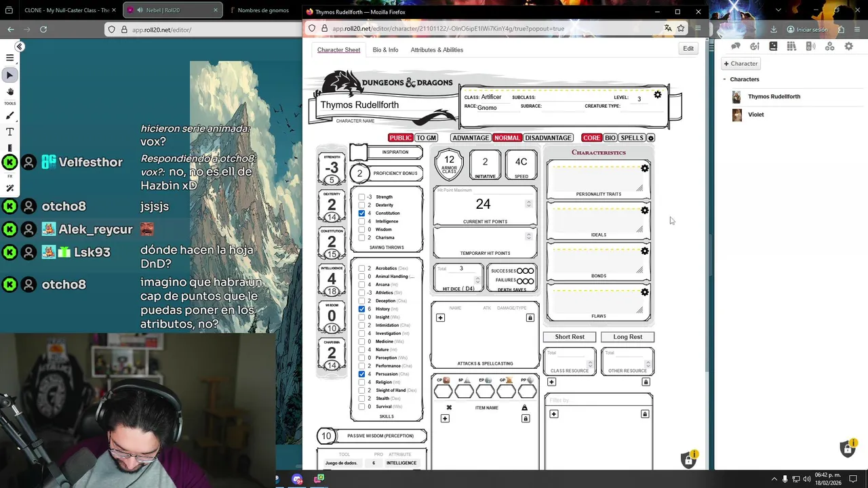Open Ideals gear options
Viewport: 868px width, 488px height.
(644, 210)
